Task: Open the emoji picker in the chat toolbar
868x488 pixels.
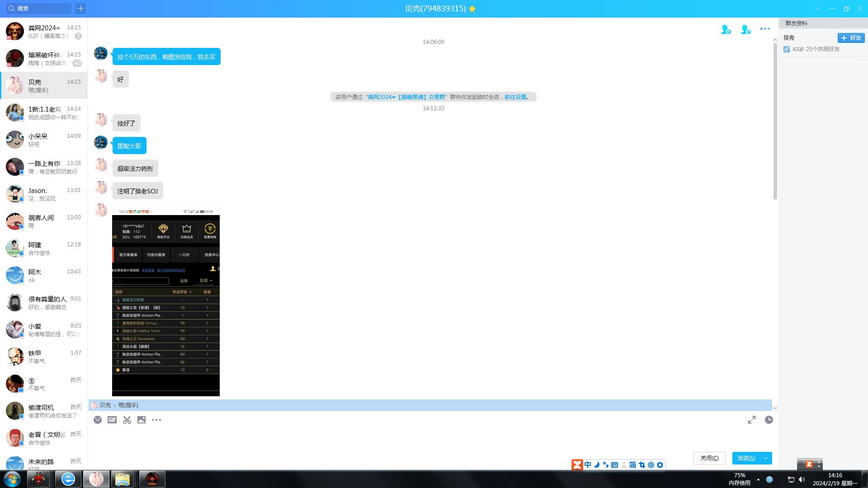Action: click(x=98, y=420)
